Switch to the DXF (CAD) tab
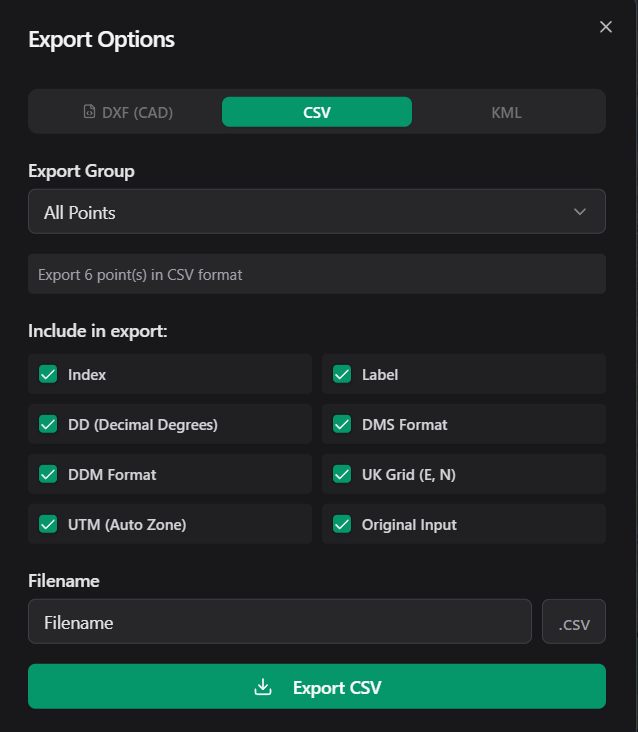 pos(127,112)
